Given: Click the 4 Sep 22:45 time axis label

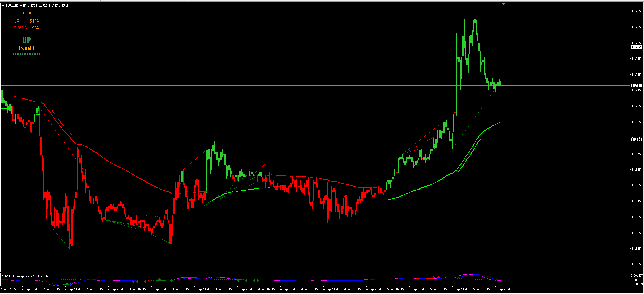Looking at the screenshot, I should (374, 289).
